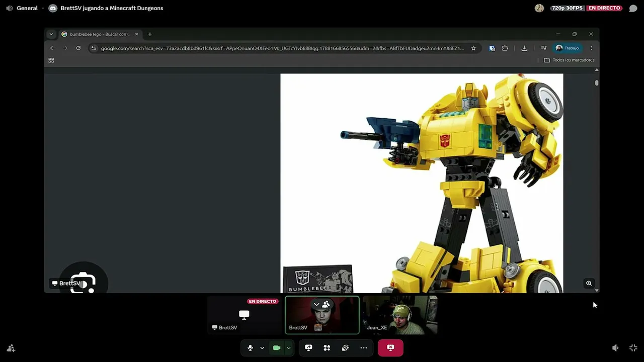This screenshot has width=644, height=362.
Task: Adjust stream volume with the speaker icon
Action: point(615,348)
